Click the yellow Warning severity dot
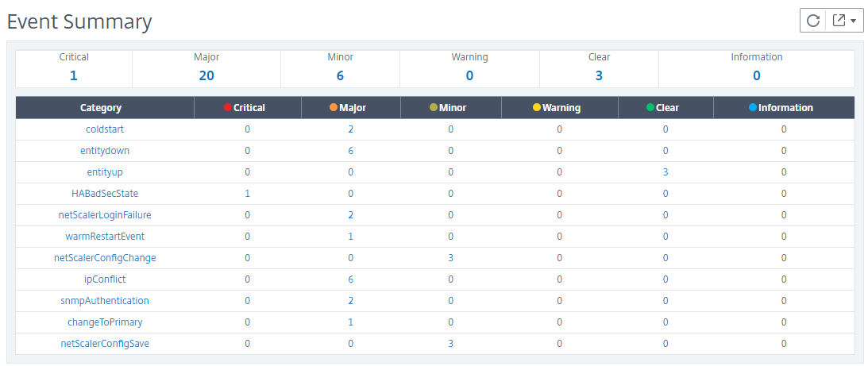This screenshot has height=366, width=868. coord(536,107)
